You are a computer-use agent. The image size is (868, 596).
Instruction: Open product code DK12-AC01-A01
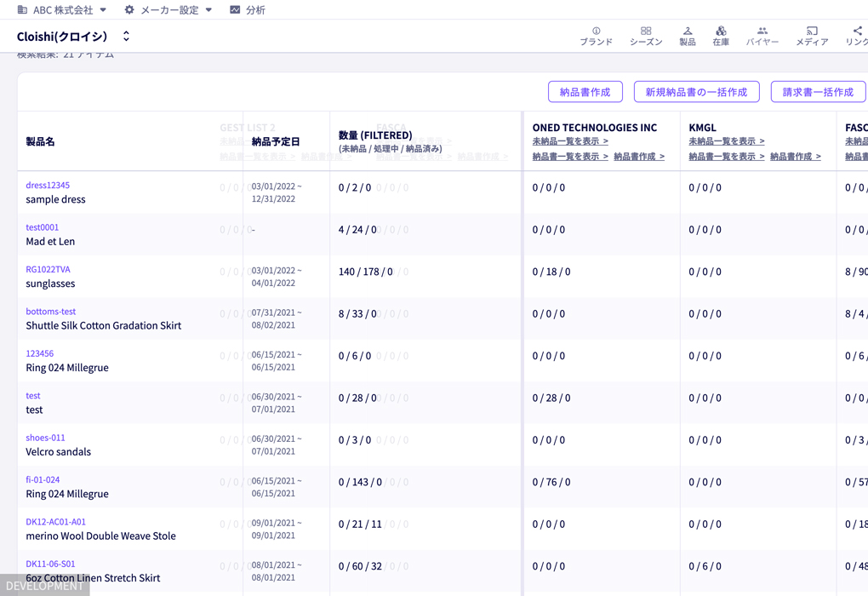click(x=56, y=522)
